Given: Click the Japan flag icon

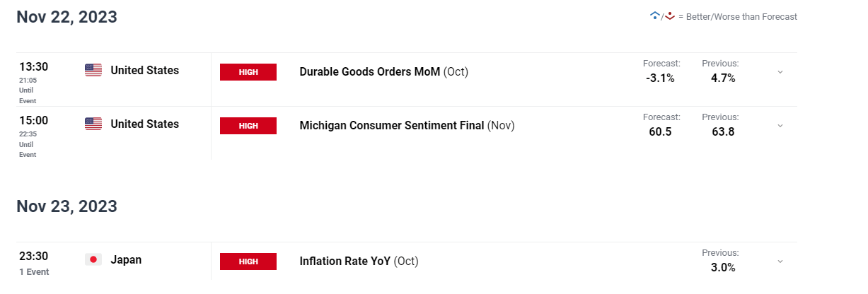Looking at the screenshot, I should point(93,259).
